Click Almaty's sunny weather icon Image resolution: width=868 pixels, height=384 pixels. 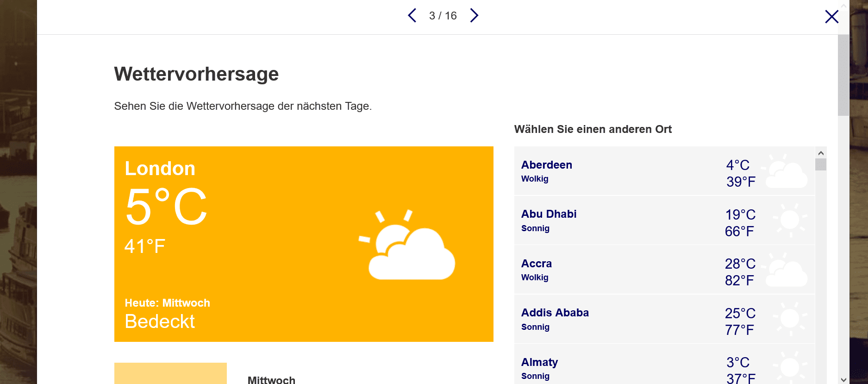(x=789, y=368)
